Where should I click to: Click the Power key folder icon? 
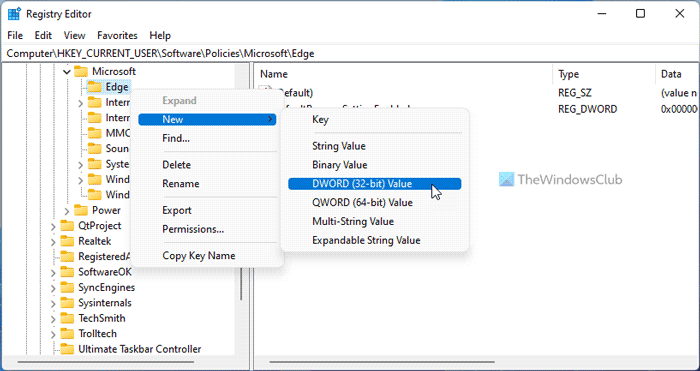[81, 210]
